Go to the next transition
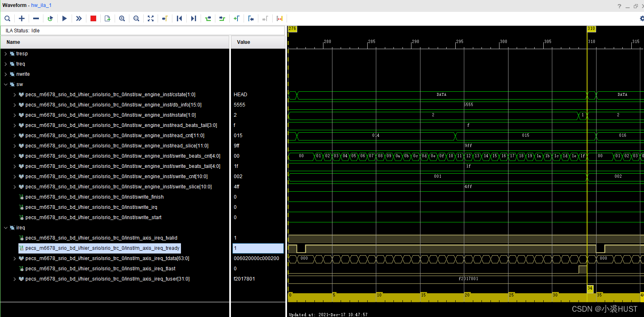 [x=222, y=18]
